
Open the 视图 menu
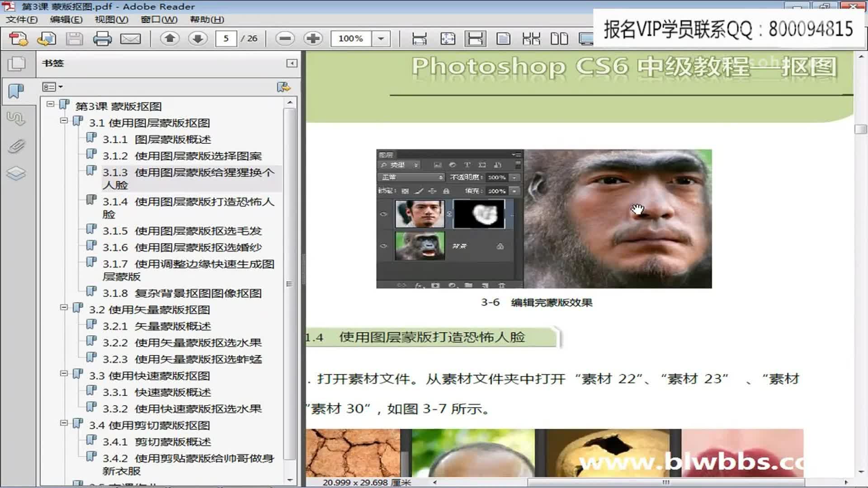tap(112, 20)
